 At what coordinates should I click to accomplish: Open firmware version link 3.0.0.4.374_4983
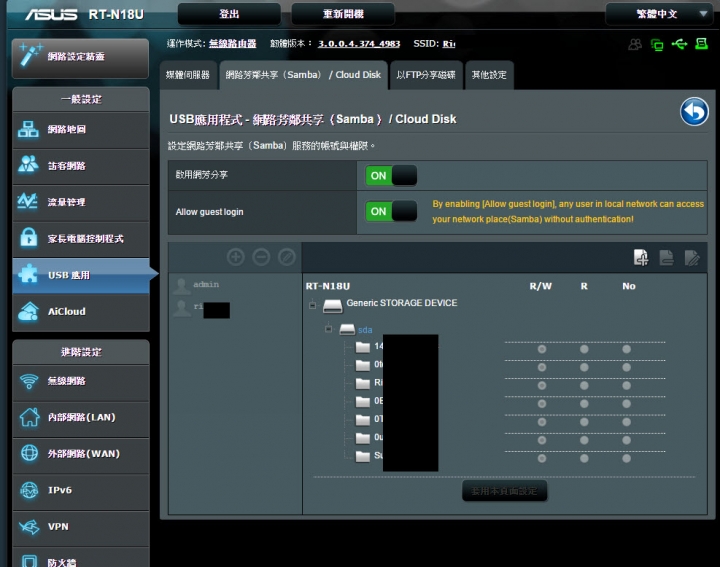coord(359,44)
